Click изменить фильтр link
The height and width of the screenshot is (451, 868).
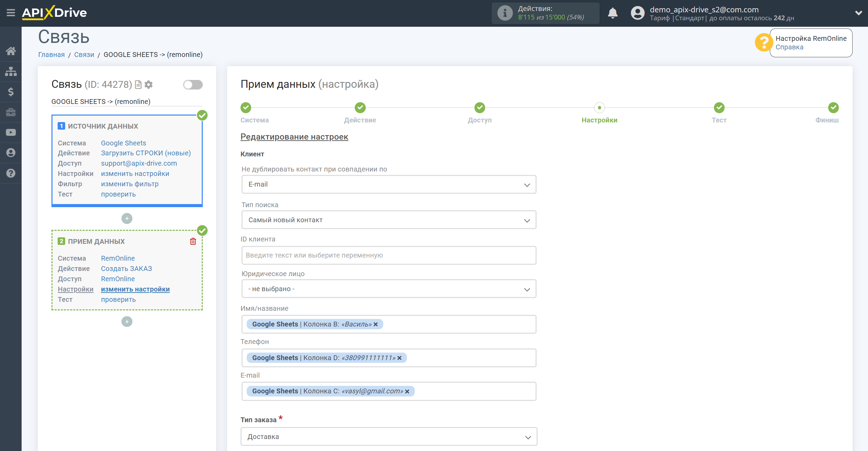(130, 184)
